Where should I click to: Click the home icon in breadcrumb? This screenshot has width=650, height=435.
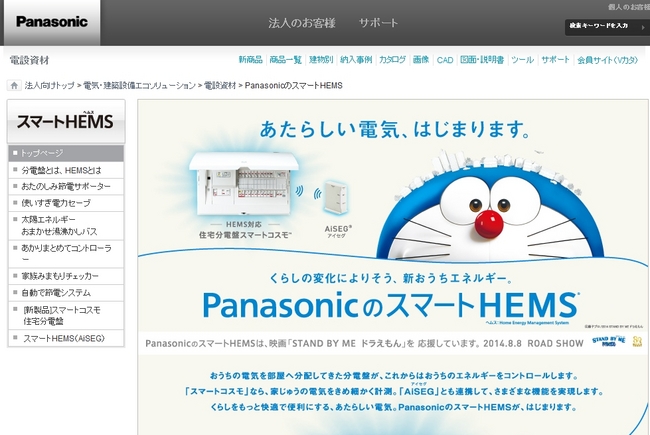pyautogui.click(x=14, y=85)
